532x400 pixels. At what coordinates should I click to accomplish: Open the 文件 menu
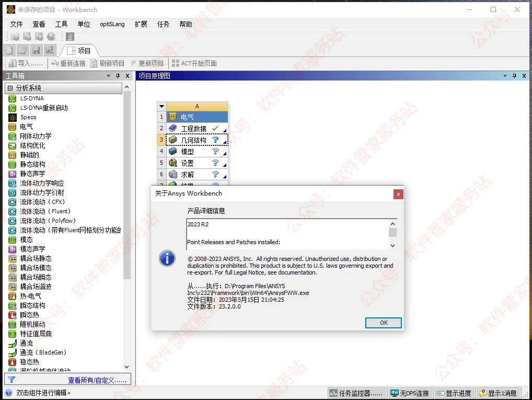16,24
